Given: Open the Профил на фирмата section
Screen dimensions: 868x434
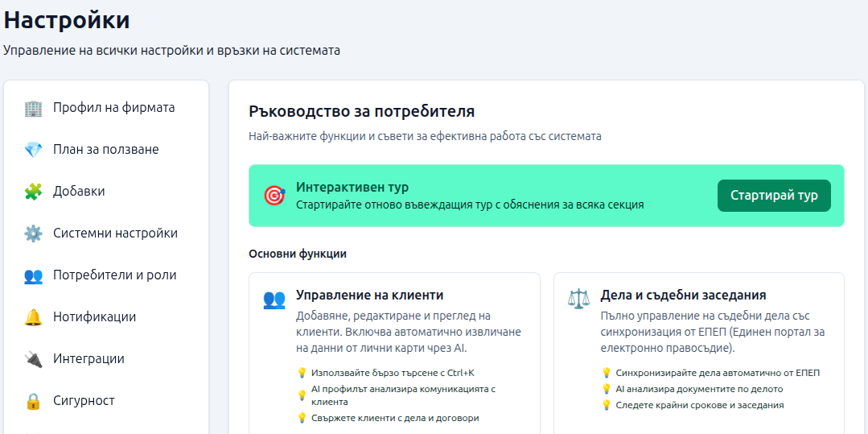Looking at the screenshot, I should pyautogui.click(x=106, y=108).
